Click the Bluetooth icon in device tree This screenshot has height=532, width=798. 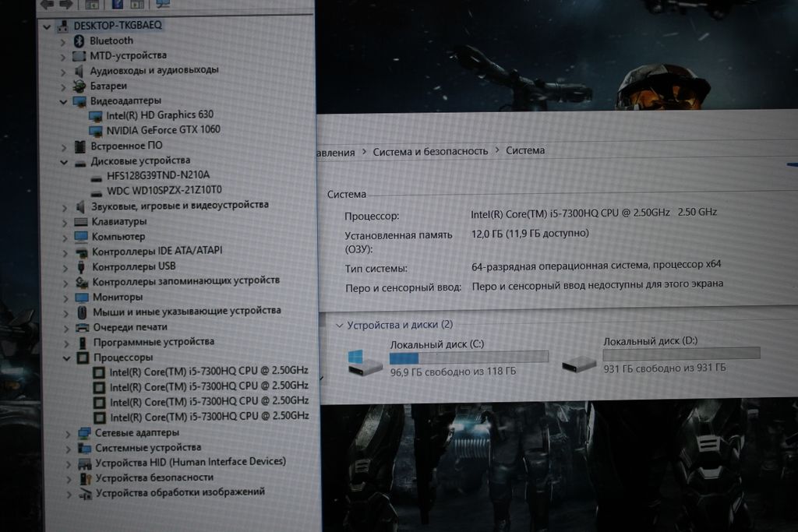point(79,41)
